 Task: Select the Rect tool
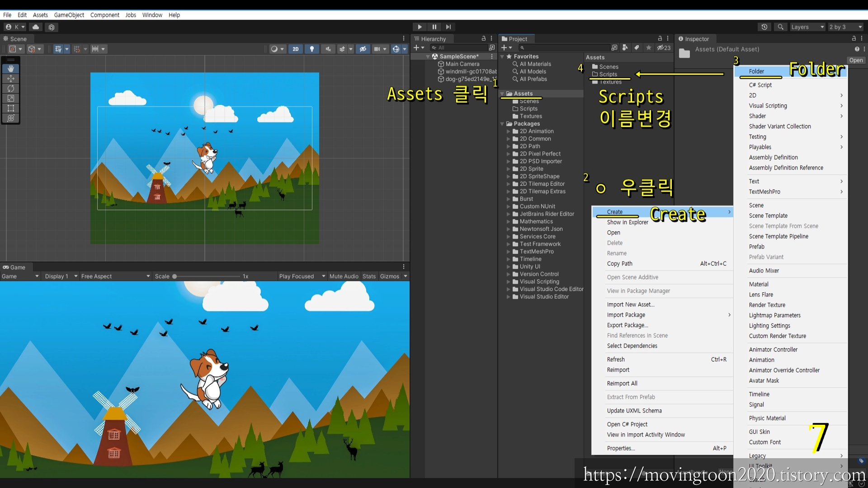tap(11, 108)
